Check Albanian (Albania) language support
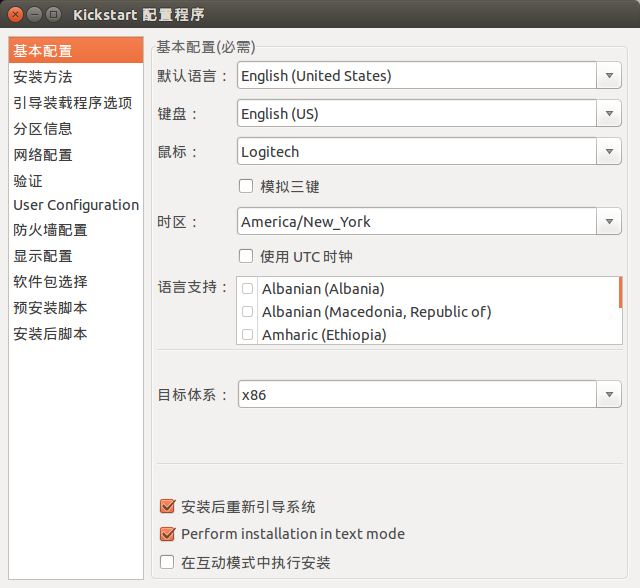The height and width of the screenshot is (588, 640). click(247, 288)
